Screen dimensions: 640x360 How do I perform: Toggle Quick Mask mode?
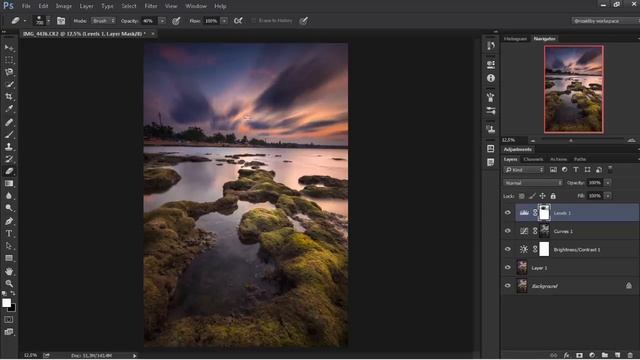pos(9,320)
